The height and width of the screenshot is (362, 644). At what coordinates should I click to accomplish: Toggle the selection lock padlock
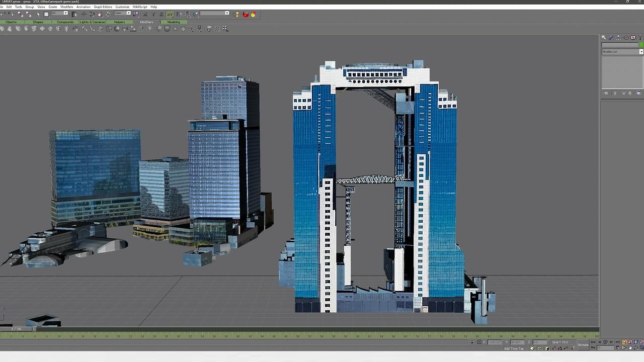point(472,342)
